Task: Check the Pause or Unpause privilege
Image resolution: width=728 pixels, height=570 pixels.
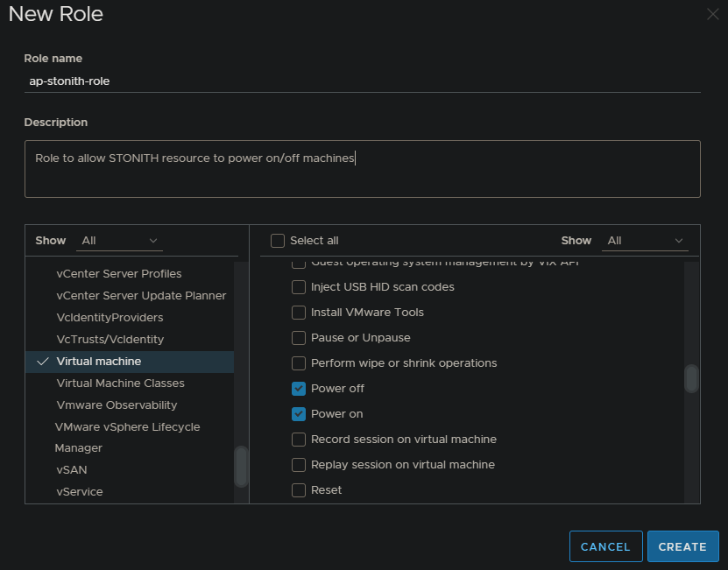Action: click(x=299, y=338)
